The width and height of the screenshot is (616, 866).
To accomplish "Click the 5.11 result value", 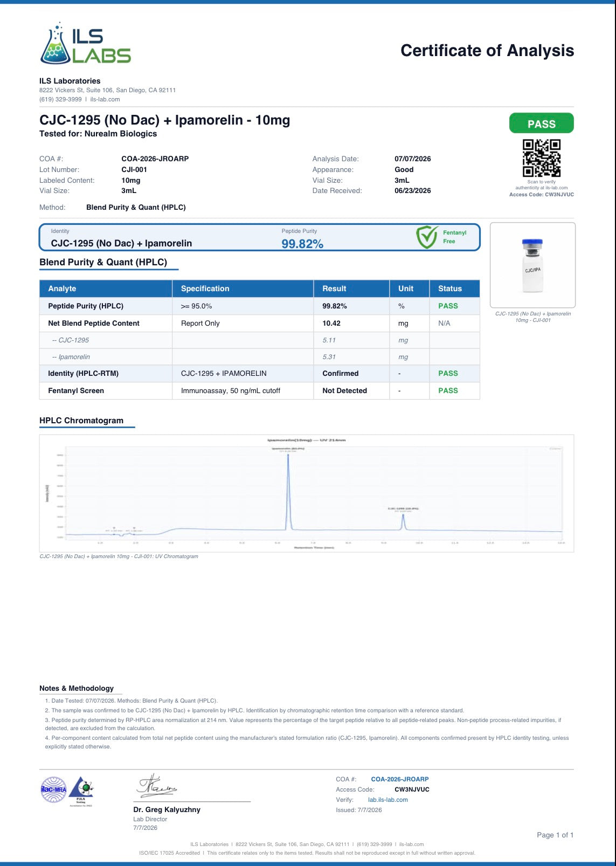I will (329, 340).
